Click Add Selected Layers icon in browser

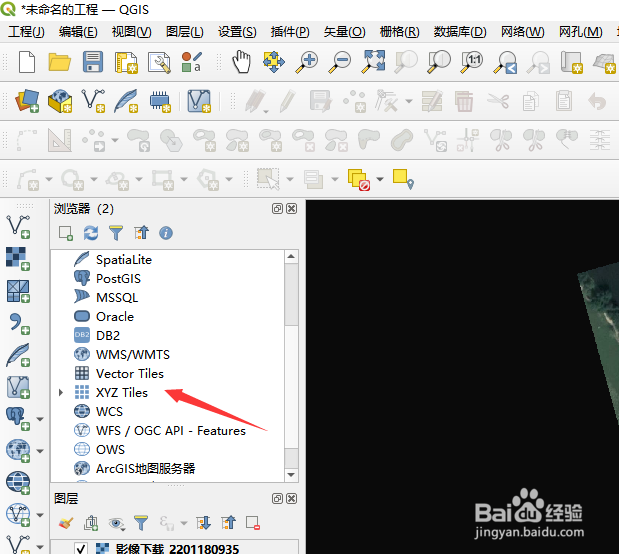coord(66,233)
